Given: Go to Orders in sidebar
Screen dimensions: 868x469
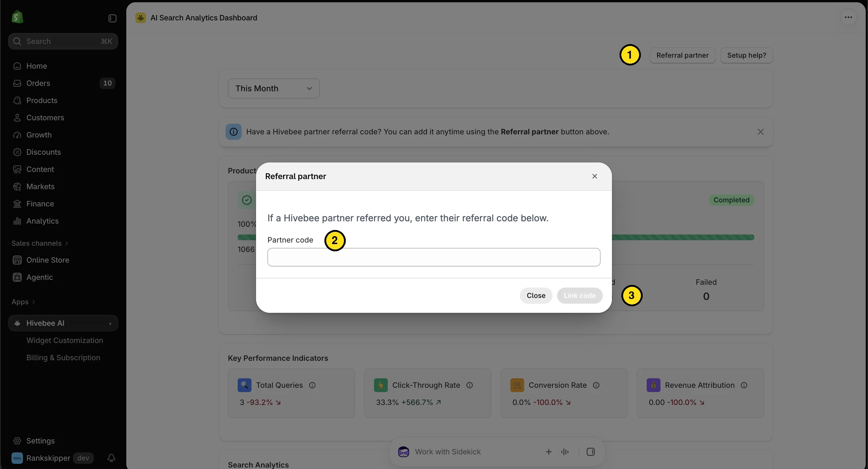Looking at the screenshot, I should point(63,83).
